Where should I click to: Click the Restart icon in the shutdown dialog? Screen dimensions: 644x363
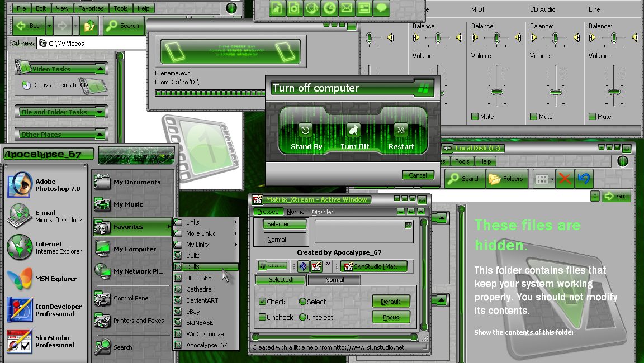click(x=401, y=130)
